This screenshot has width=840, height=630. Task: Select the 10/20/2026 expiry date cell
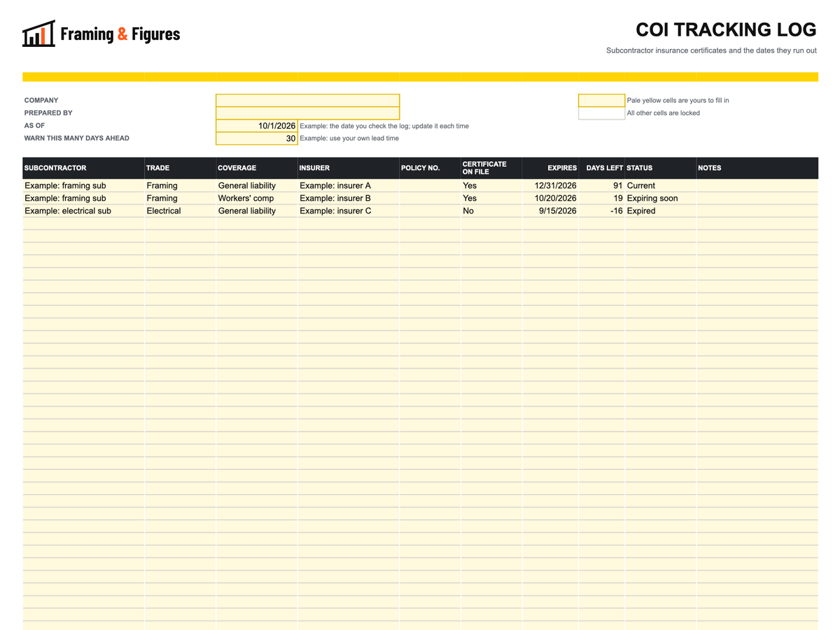click(550, 198)
